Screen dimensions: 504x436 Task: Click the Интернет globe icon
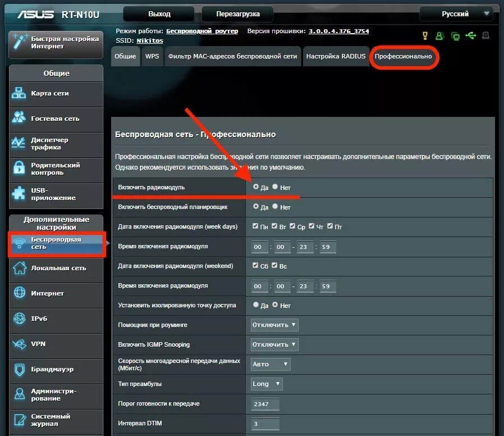(x=20, y=293)
